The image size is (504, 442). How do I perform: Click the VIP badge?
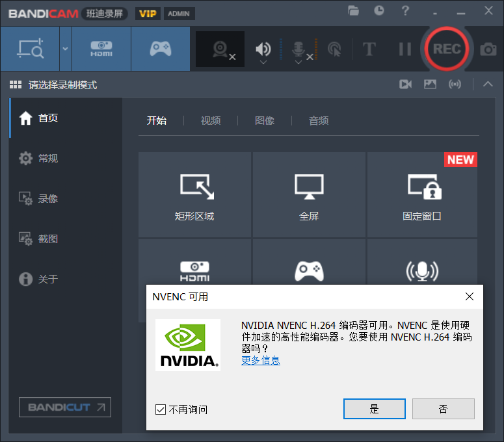pos(148,14)
